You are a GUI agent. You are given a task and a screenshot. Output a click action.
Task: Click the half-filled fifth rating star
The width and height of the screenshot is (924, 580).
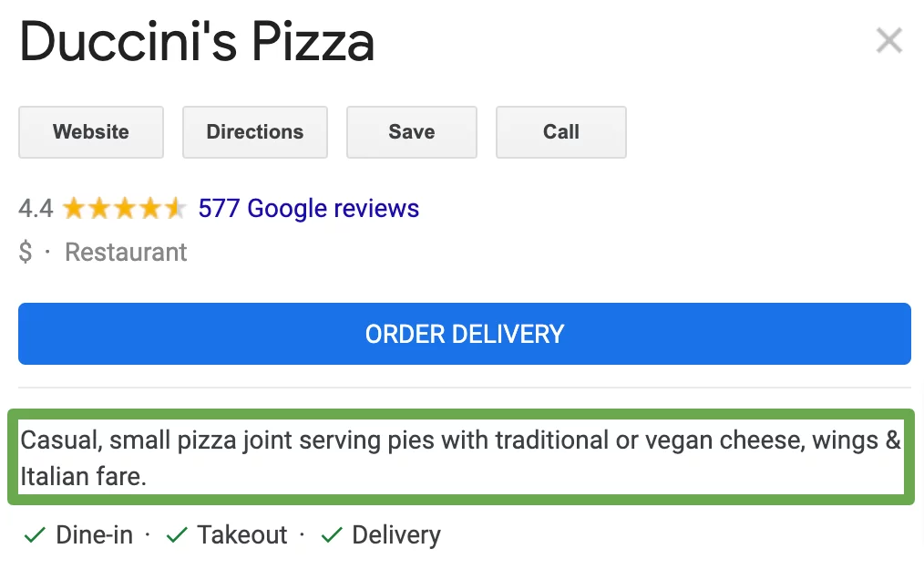click(x=175, y=209)
